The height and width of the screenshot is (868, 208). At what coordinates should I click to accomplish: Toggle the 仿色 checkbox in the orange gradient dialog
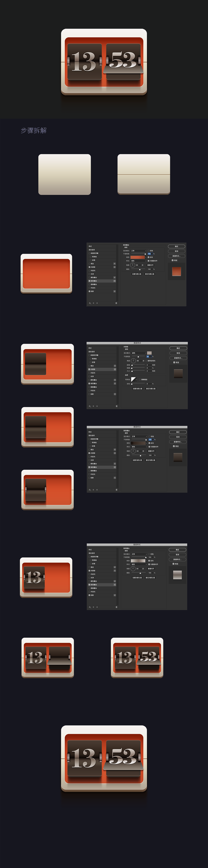click(149, 251)
